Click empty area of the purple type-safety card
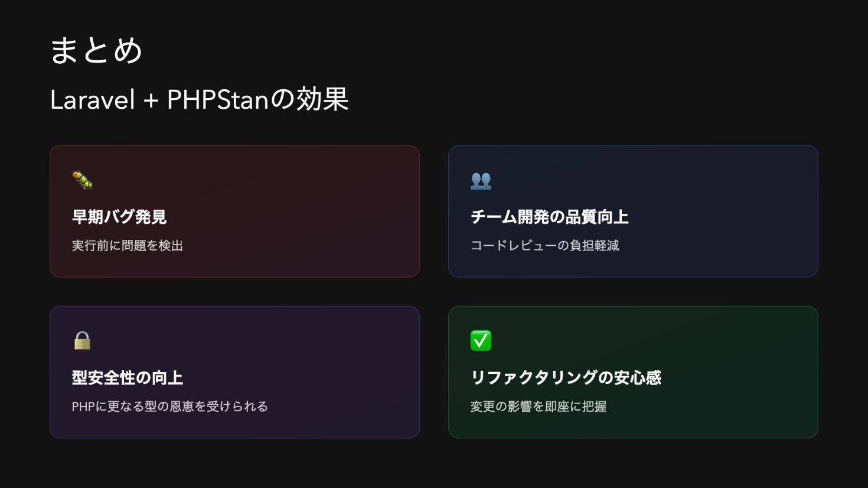This screenshot has width=868, height=488. click(x=331, y=354)
